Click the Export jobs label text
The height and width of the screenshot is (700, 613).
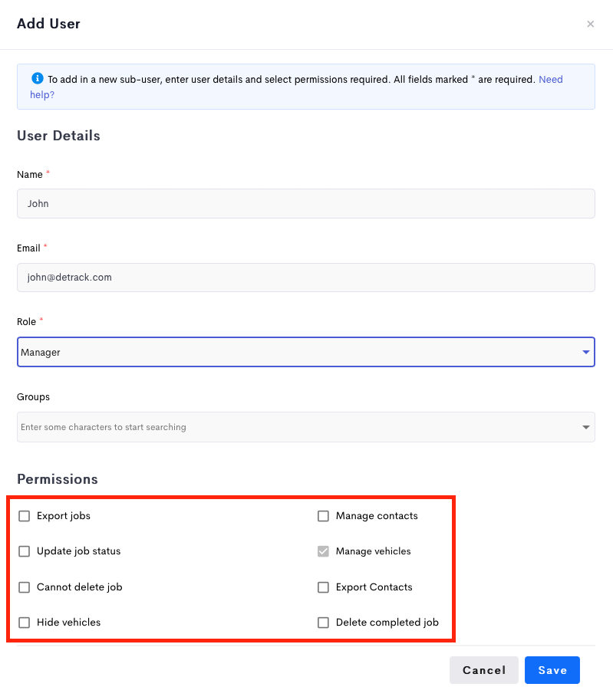click(64, 516)
